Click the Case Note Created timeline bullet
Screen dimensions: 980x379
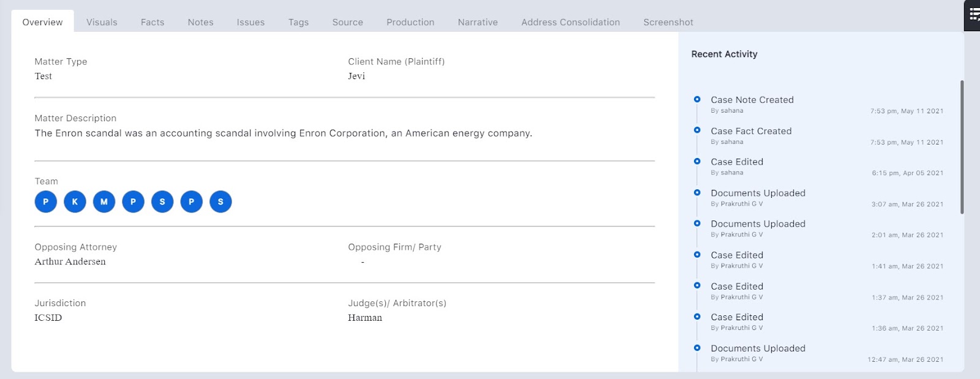[697, 99]
